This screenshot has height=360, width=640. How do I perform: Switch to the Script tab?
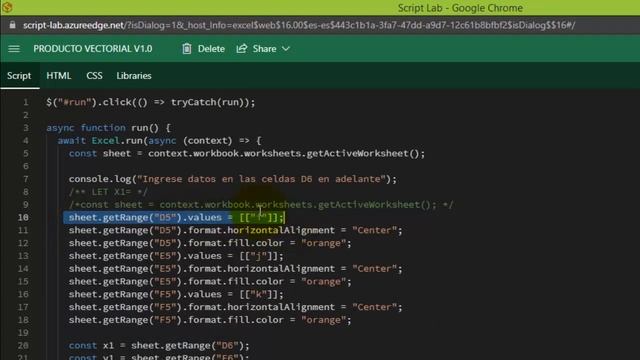tap(19, 76)
